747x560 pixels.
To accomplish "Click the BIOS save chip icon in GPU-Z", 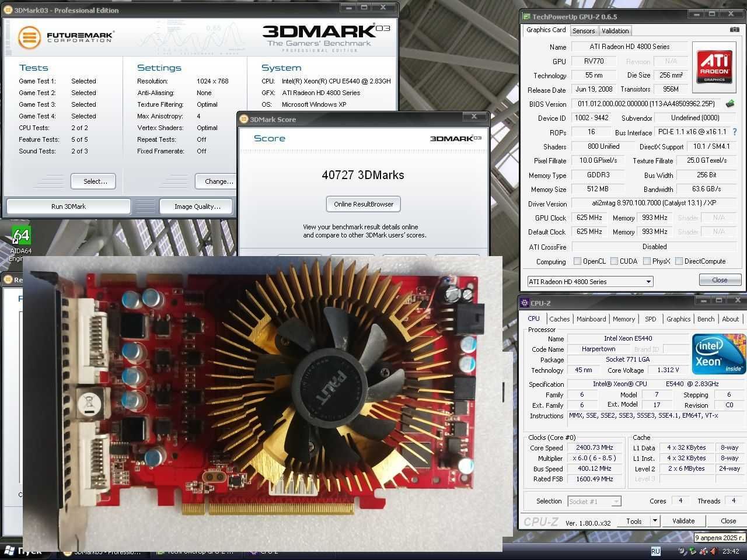I will pos(729,104).
